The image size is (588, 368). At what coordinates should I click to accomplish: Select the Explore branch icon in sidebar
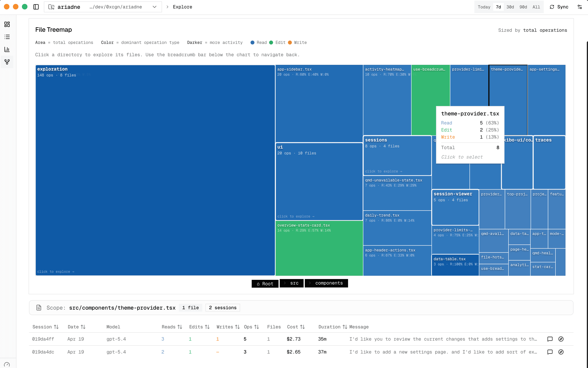point(7,62)
